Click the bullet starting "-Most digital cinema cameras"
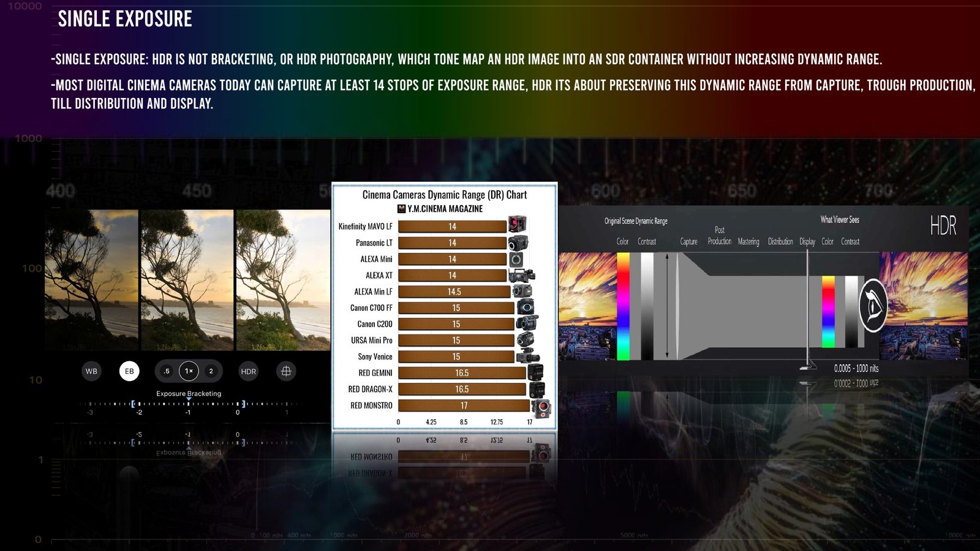Screen dimensions: 980x551 513,94
